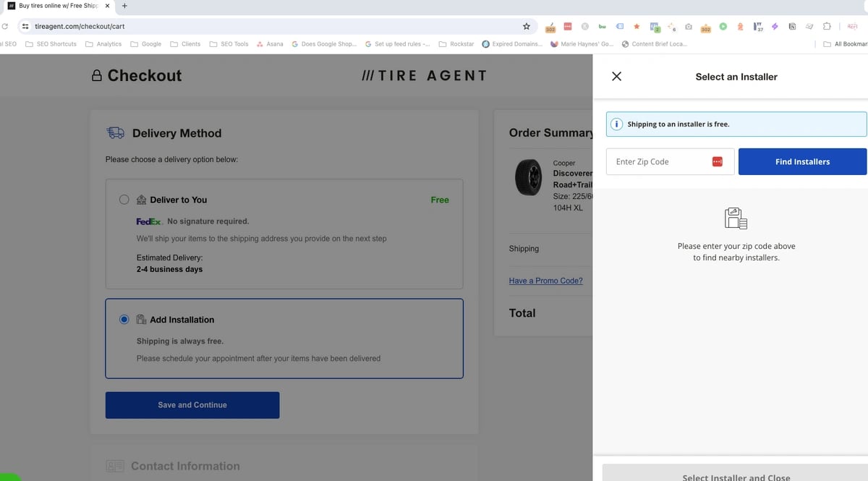Reload the page with refresh icon

coord(6,26)
